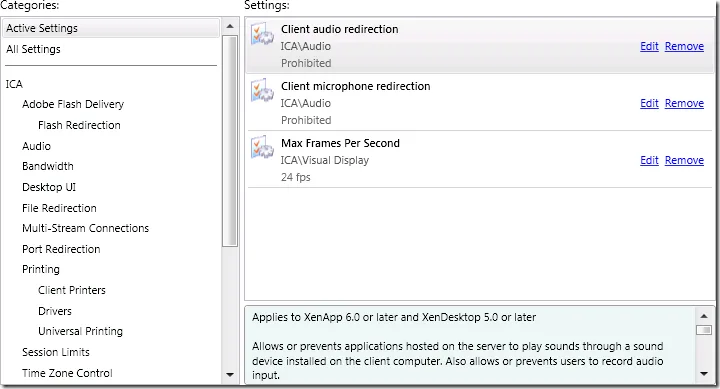
Task: Remove the Client audio redirection setting
Action: [x=684, y=46]
